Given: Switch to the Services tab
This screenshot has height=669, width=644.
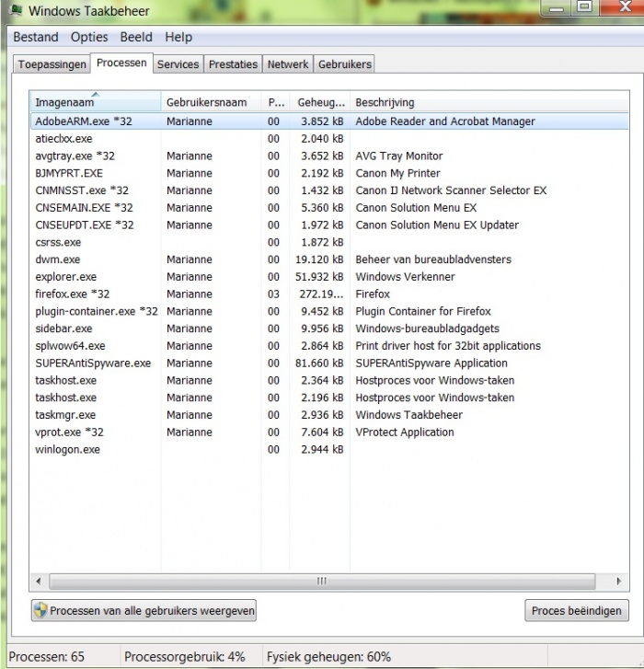Looking at the screenshot, I should click(x=178, y=64).
